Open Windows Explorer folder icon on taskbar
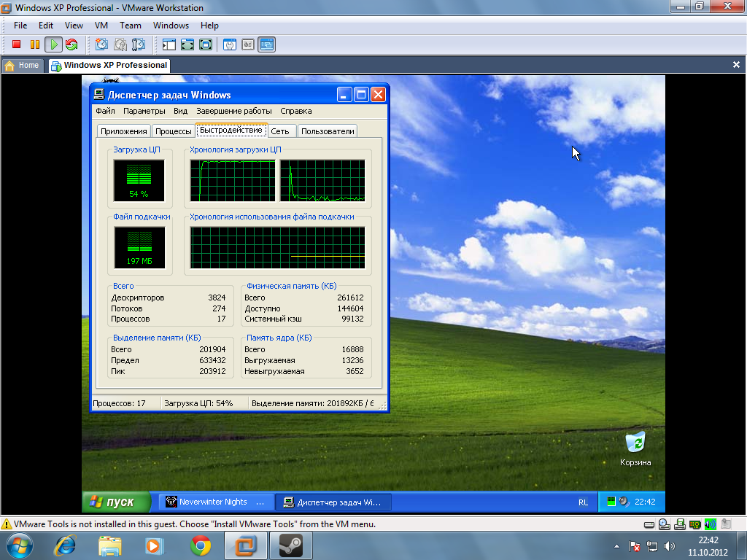The image size is (747, 560). [x=110, y=545]
